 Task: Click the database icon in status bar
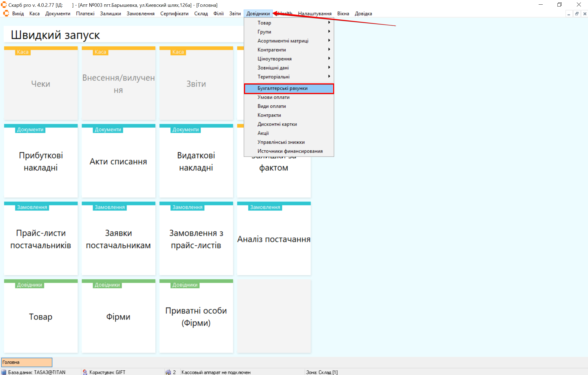point(4,372)
